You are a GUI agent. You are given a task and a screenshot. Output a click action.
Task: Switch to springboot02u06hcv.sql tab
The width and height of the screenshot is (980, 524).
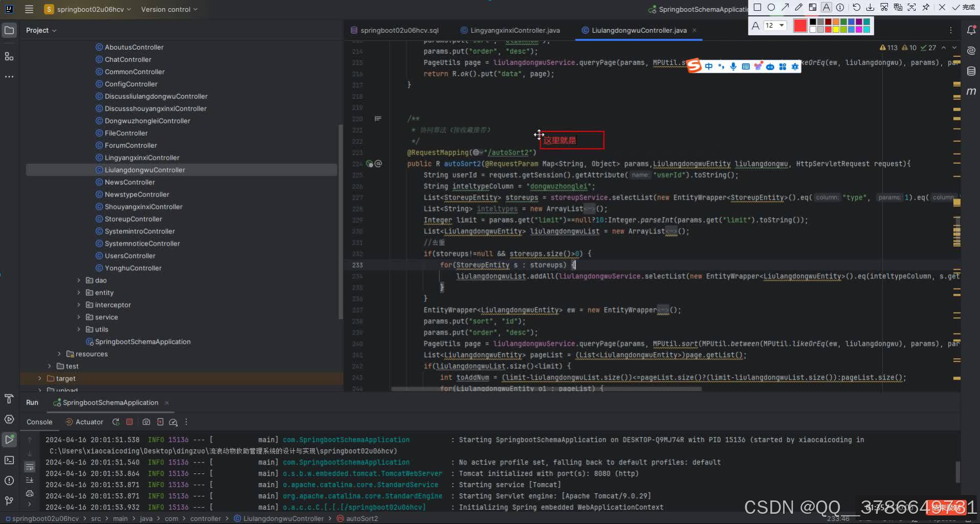pyautogui.click(x=394, y=30)
